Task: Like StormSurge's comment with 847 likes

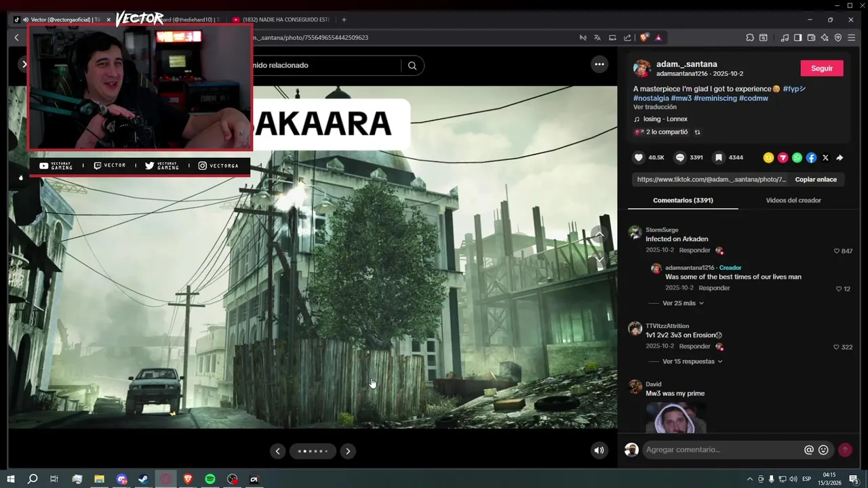Action: point(837,251)
